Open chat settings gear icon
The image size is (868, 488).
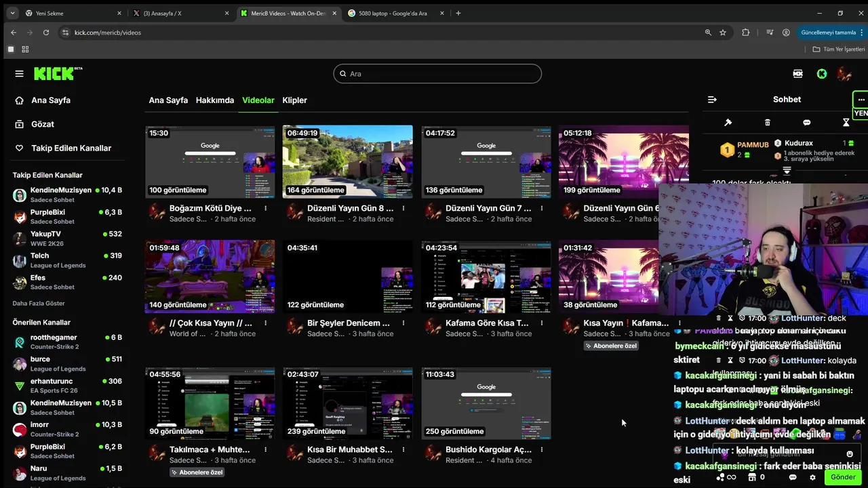coord(812,477)
